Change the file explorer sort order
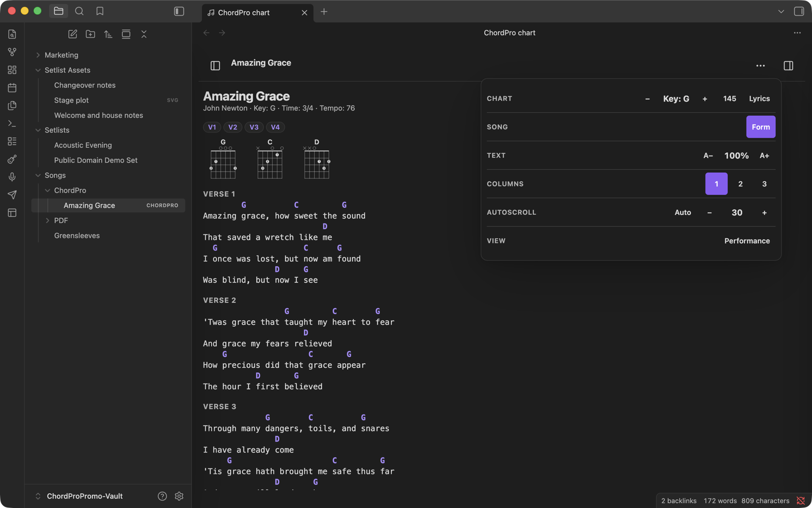 coord(108,34)
